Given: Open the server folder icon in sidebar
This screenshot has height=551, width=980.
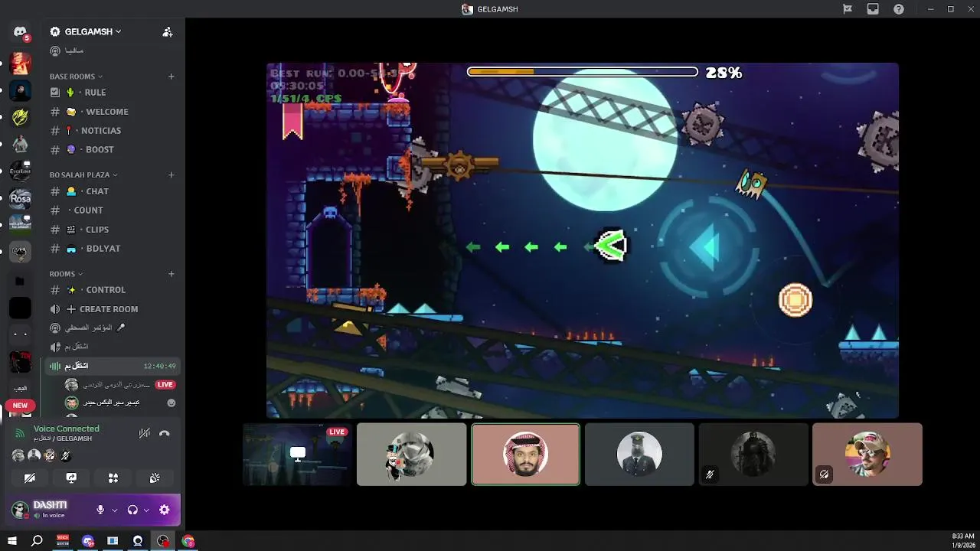Looking at the screenshot, I should [x=20, y=281].
